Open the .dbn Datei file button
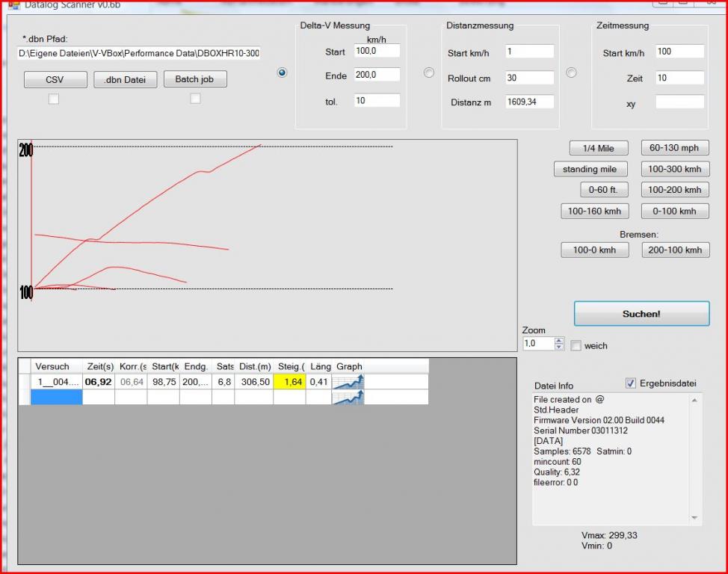 (125, 79)
